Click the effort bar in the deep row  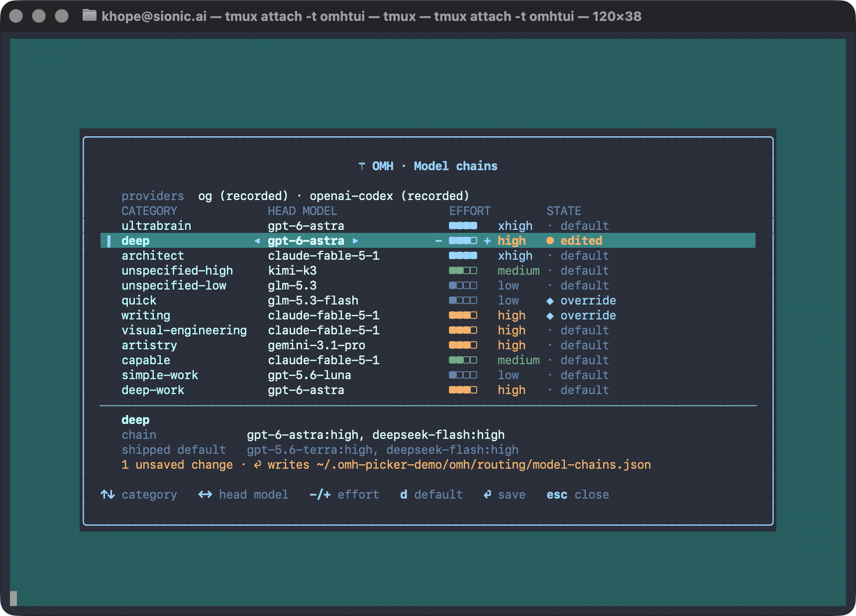pyautogui.click(x=463, y=241)
